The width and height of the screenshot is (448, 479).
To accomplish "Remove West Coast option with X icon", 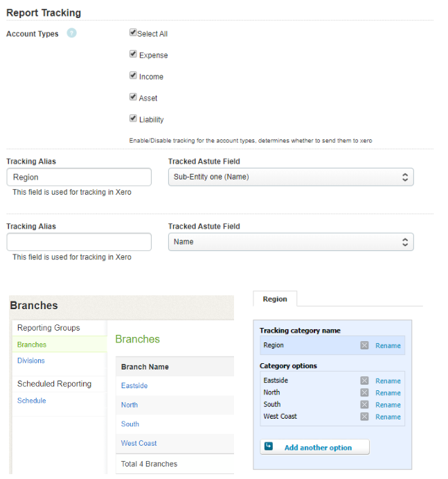I will tap(364, 417).
